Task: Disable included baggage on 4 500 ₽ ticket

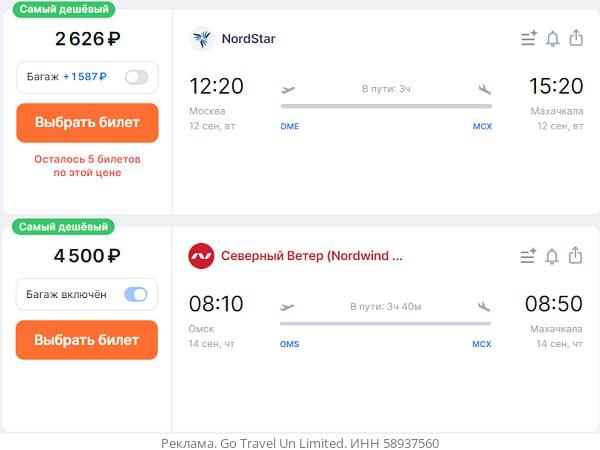Action: click(136, 294)
